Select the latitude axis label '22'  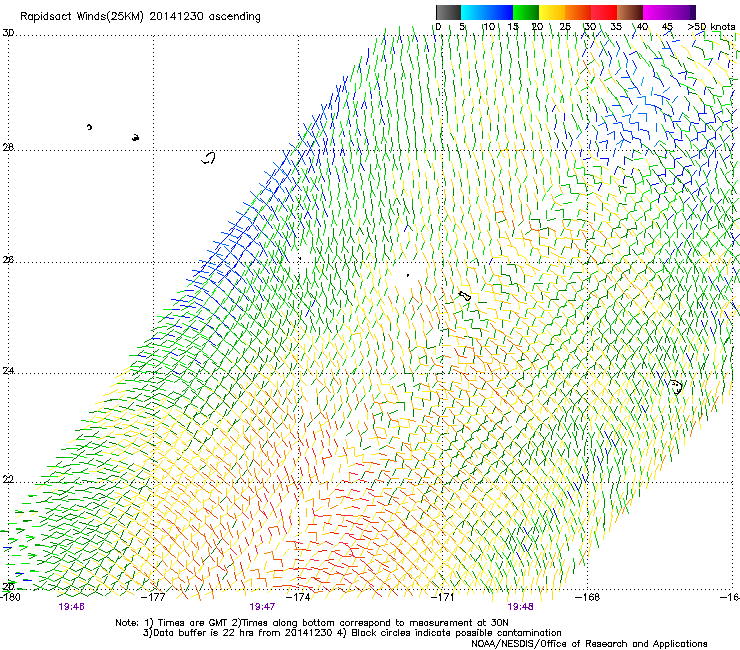8,480
